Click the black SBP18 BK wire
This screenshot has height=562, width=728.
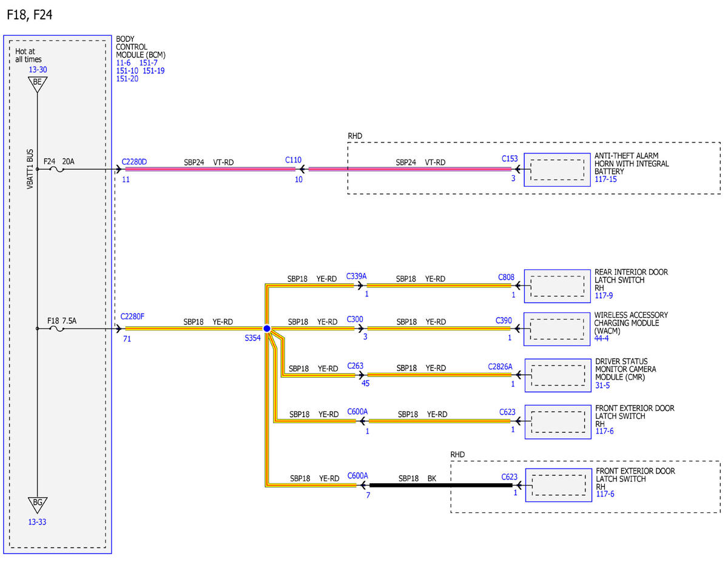coord(442,485)
